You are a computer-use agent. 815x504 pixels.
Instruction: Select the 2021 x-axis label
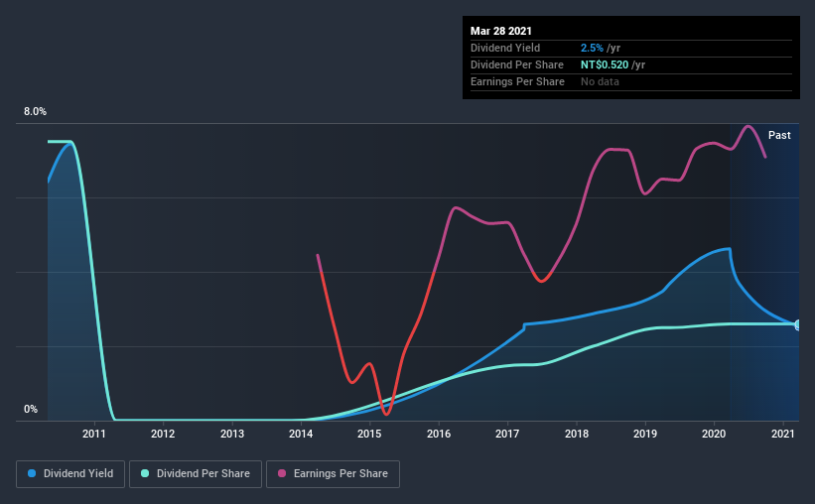click(783, 434)
